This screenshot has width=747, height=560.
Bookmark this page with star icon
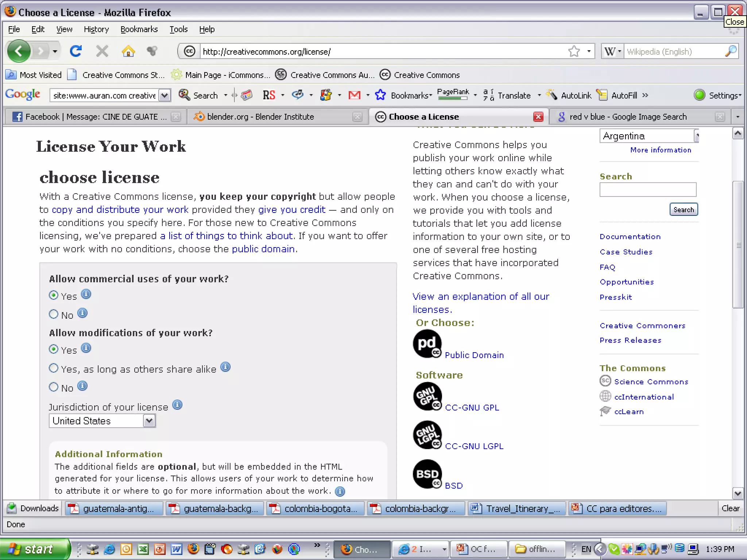click(574, 51)
